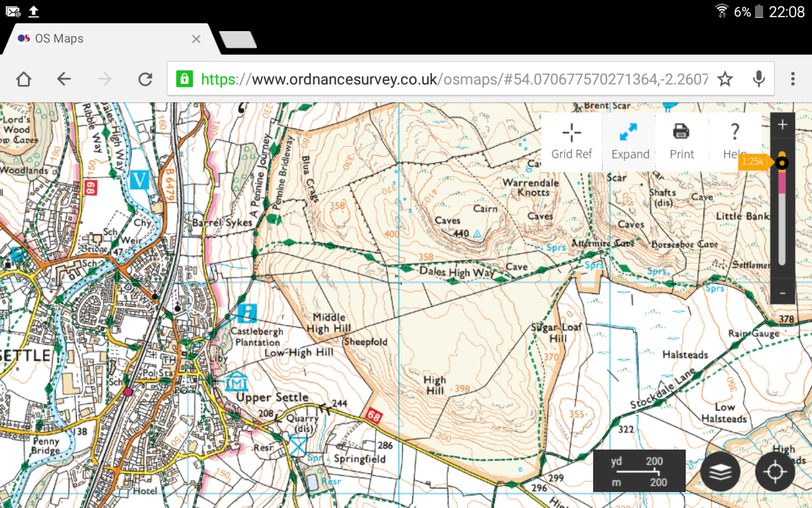This screenshot has height=508, width=812.
Task: Print the current map view
Action: 681,142
